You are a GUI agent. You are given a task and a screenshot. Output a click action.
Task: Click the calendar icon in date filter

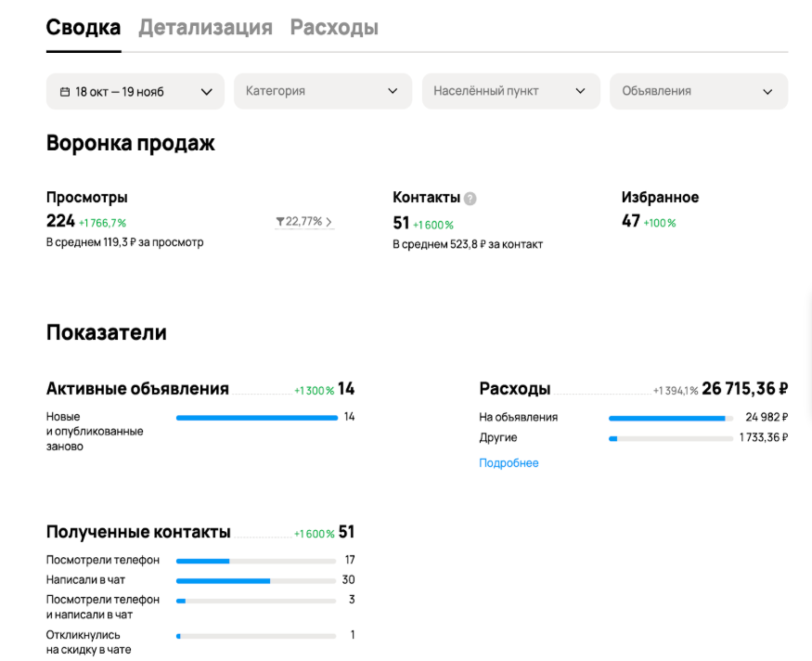65,92
